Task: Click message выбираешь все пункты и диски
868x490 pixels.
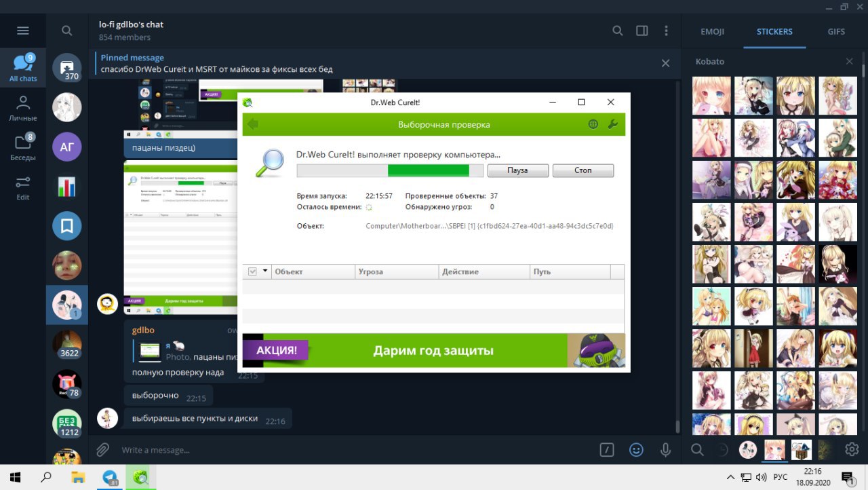Action: coord(208,419)
